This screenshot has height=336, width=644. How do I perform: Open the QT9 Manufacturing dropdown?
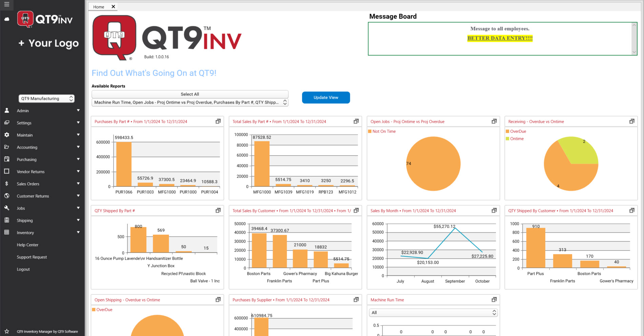click(46, 98)
